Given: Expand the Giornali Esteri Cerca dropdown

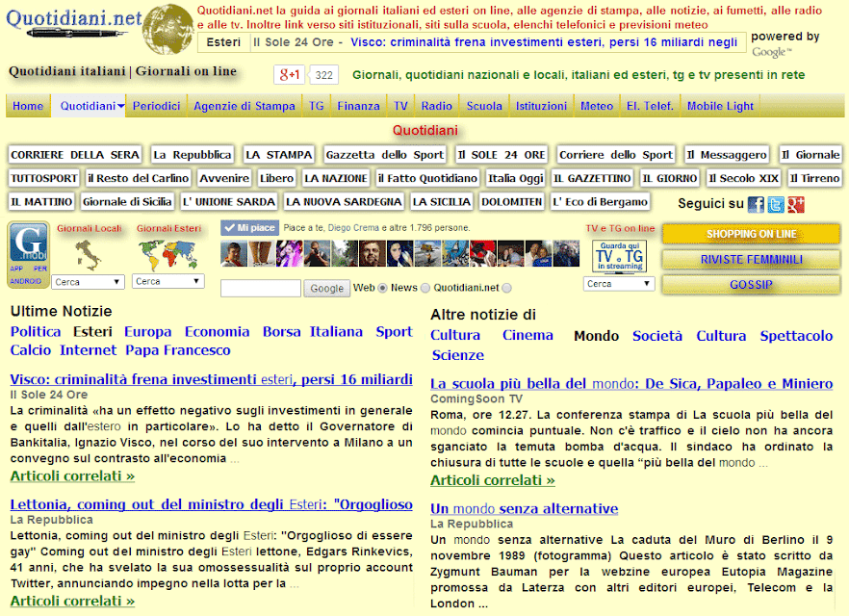Looking at the screenshot, I should click(168, 281).
